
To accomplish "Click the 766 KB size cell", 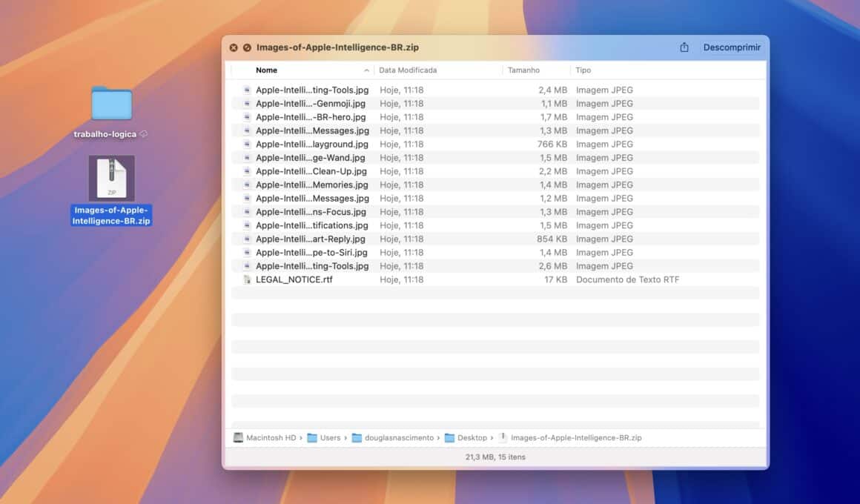I will pos(552,145).
